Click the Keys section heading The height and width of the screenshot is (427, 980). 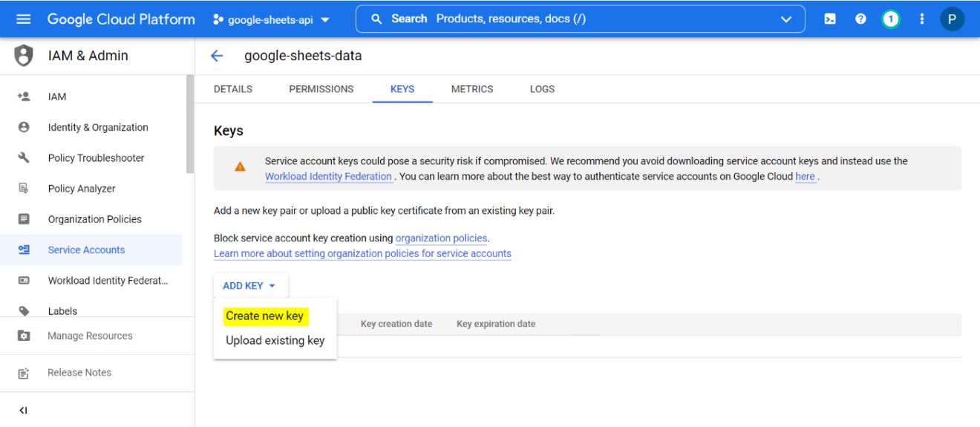tap(229, 131)
